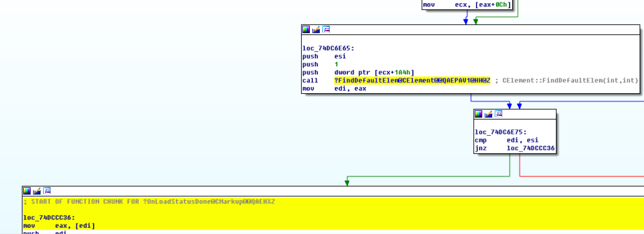The height and width of the screenshot is (234, 644).
Task: Click the pencil edit icon in the loc_74DCCC36 block
Action: coord(37,191)
